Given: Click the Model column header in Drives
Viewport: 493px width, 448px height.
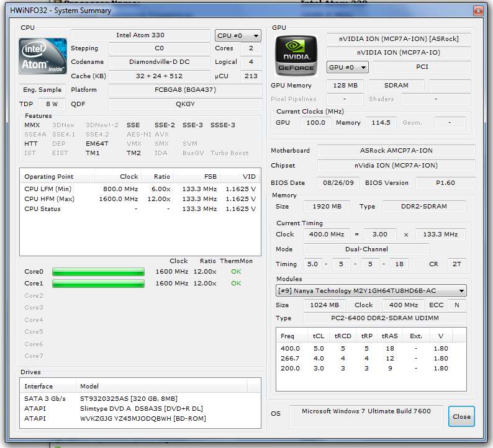Looking at the screenshot, I should click(161, 386).
